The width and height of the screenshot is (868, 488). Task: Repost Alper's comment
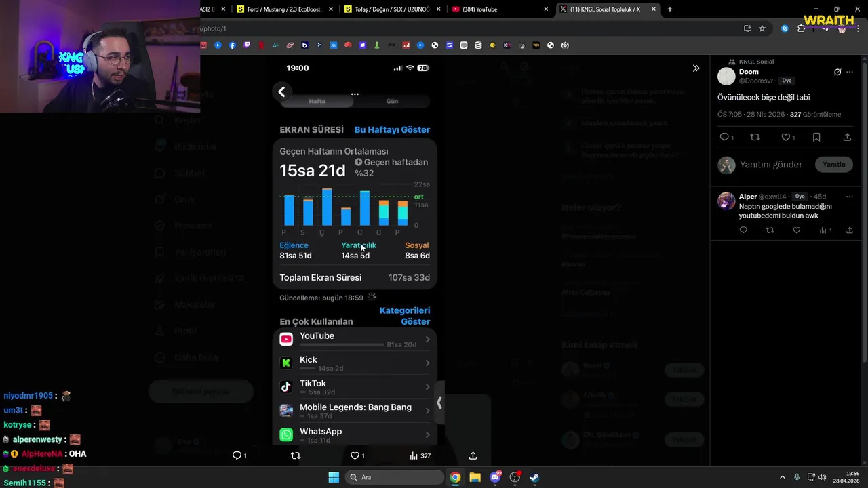click(x=770, y=230)
